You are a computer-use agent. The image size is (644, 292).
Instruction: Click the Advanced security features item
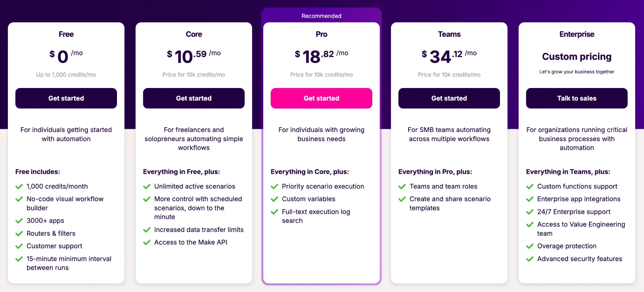click(580, 259)
